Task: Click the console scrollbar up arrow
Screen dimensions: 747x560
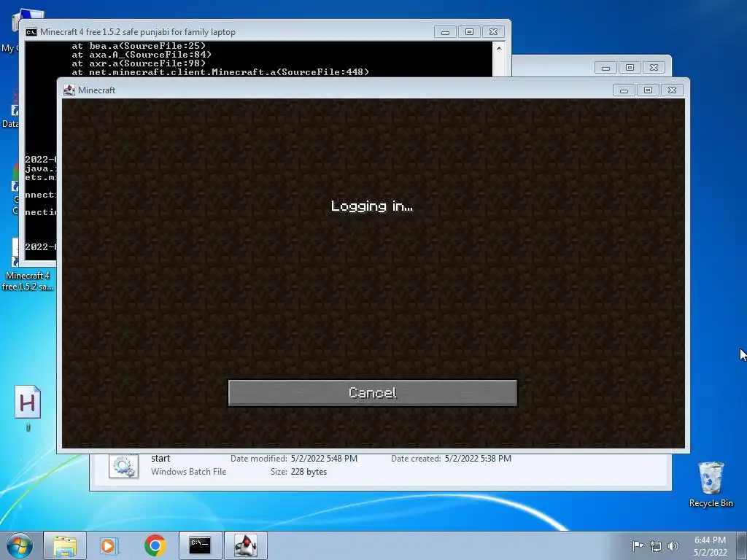Action: 499,47
